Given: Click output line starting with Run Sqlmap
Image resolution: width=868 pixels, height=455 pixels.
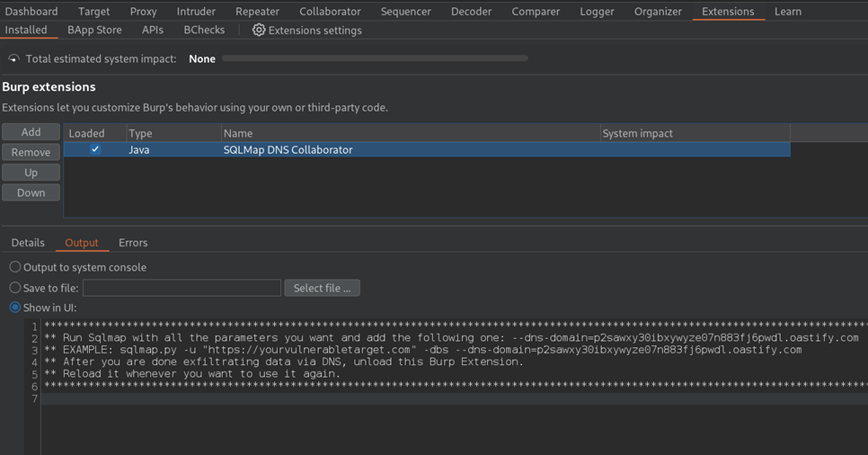Looking at the screenshot, I should (x=454, y=337).
